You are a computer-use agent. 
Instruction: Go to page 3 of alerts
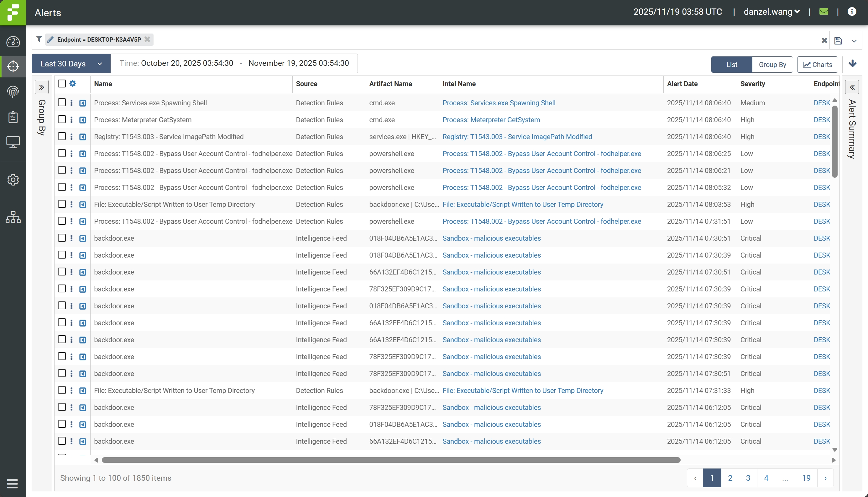748,478
